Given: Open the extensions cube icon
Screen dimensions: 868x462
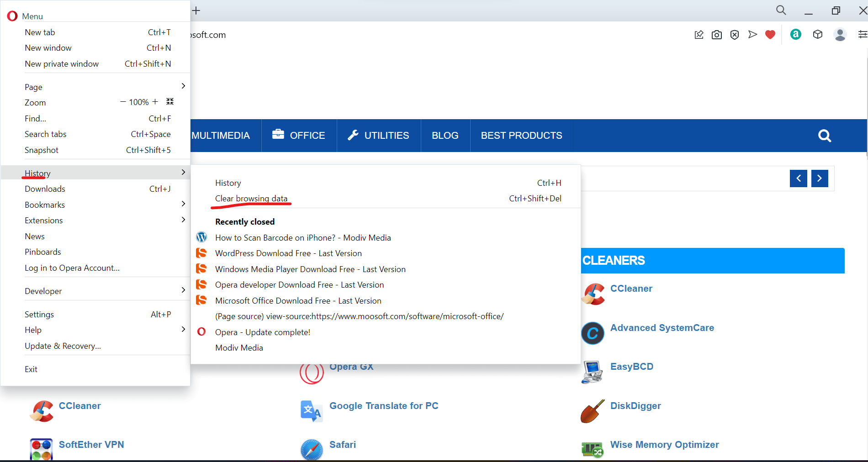Looking at the screenshot, I should tap(818, 34).
